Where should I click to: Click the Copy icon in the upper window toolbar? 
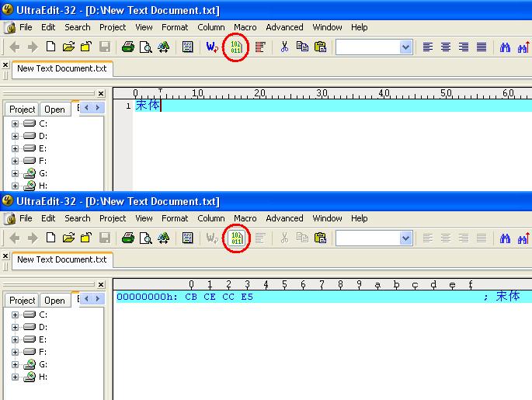(302, 47)
